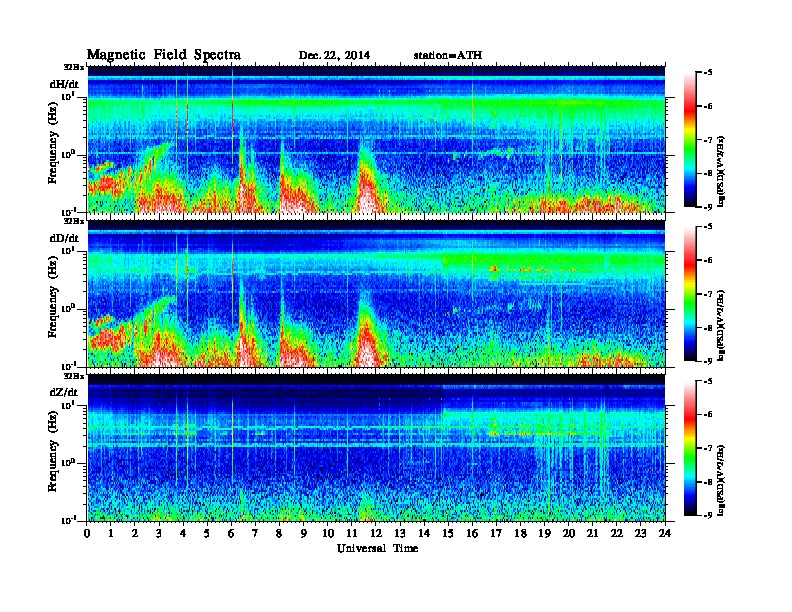Select the date text "Dec. 22, 2014"
The height and width of the screenshot is (612, 792).
[334, 55]
